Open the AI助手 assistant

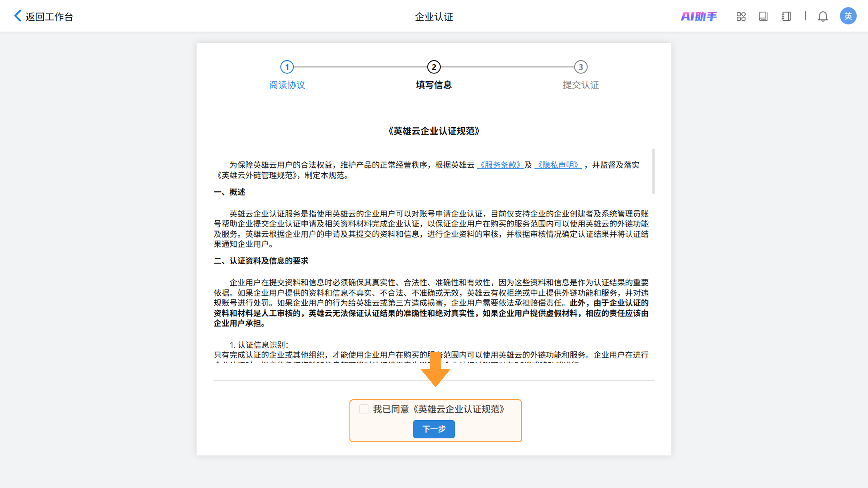click(698, 16)
